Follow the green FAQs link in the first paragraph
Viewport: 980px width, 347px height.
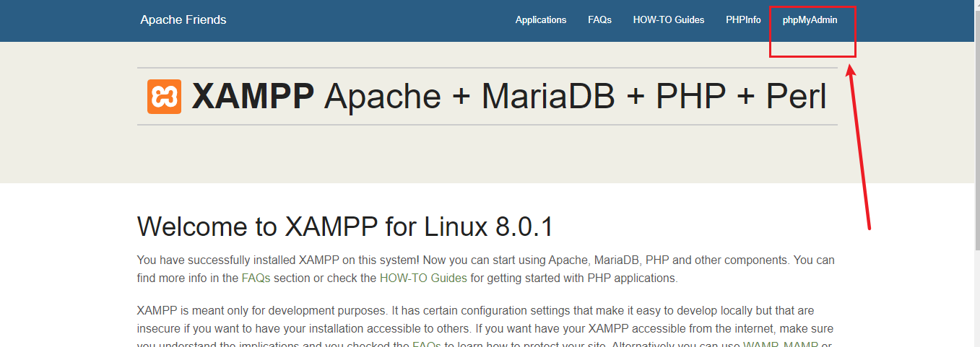(x=256, y=278)
